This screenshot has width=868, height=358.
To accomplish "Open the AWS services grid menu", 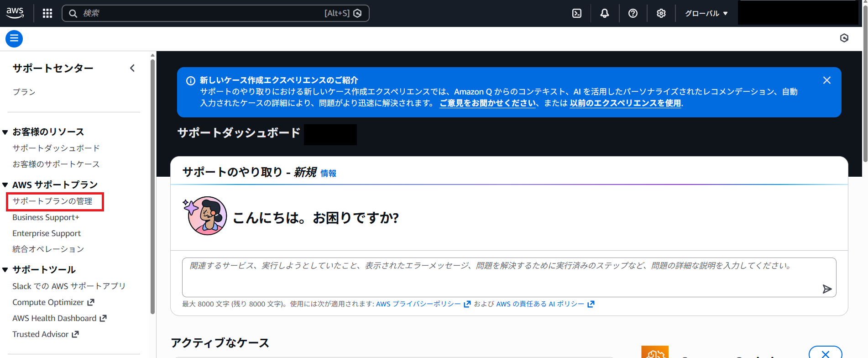I will [47, 13].
